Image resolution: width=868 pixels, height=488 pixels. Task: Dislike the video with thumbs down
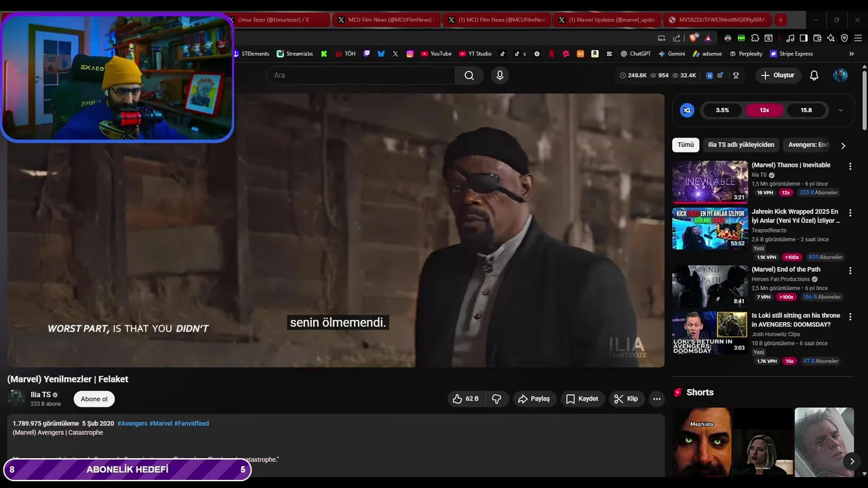496,399
